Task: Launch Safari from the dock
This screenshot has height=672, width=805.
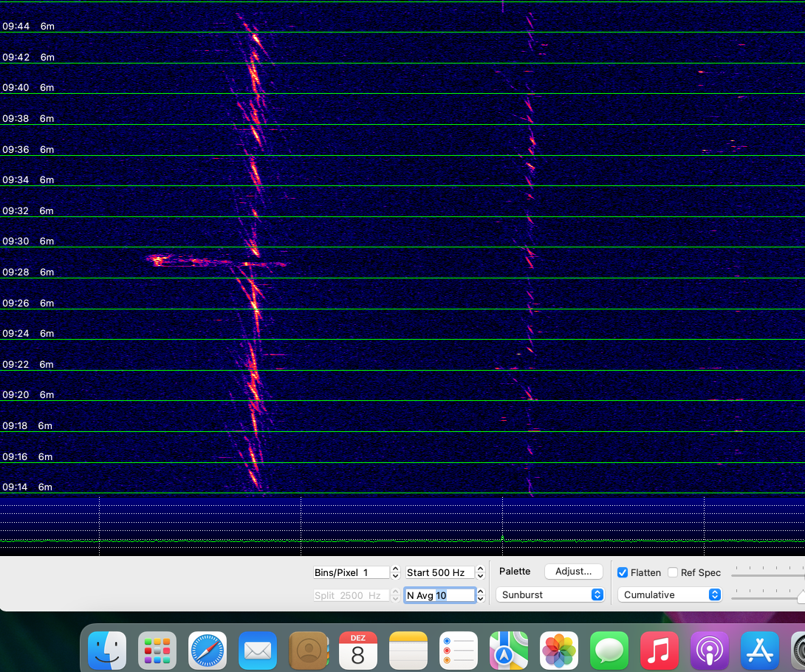Action: pyautogui.click(x=208, y=651)
